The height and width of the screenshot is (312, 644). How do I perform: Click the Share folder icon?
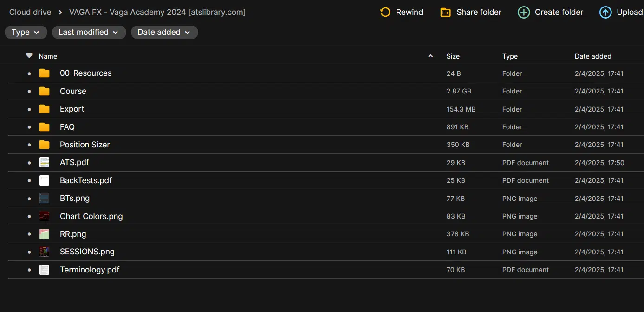(445, 13)
